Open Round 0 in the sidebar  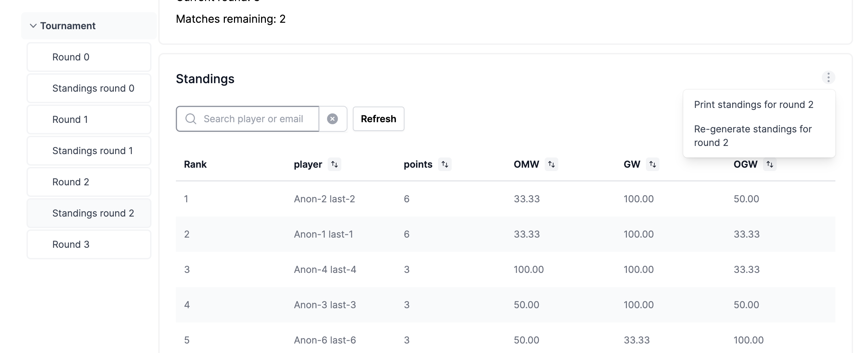click(x=89, y=57)
